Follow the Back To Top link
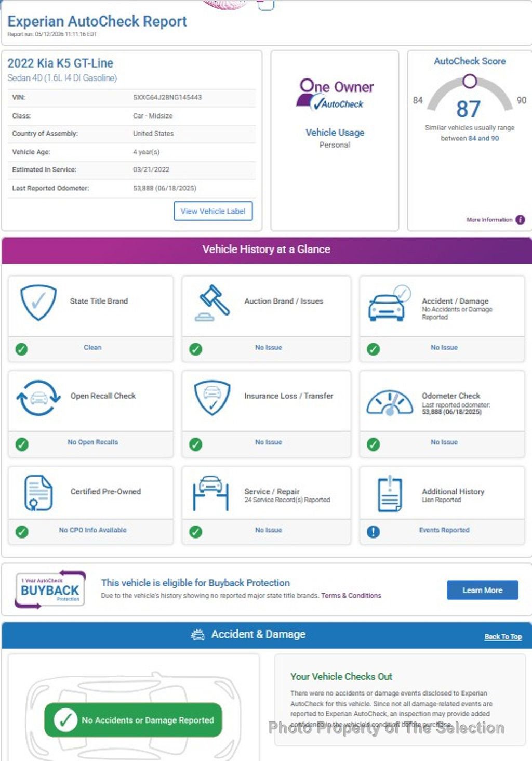Viewport: 532px width, 761px height. point(503,636)
